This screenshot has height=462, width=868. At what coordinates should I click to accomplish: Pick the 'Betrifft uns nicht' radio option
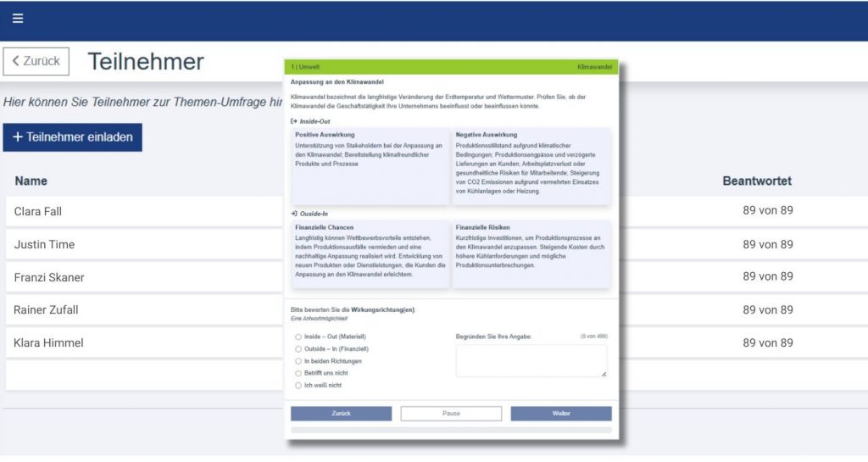[x=298, y=373]
